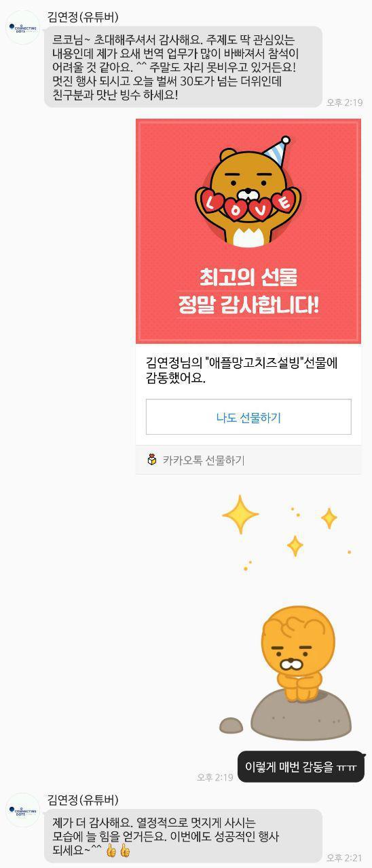Tap the small sparkle star at upper right
The height and width of the screenshot is (868, 372).
(x=329, y=518)
